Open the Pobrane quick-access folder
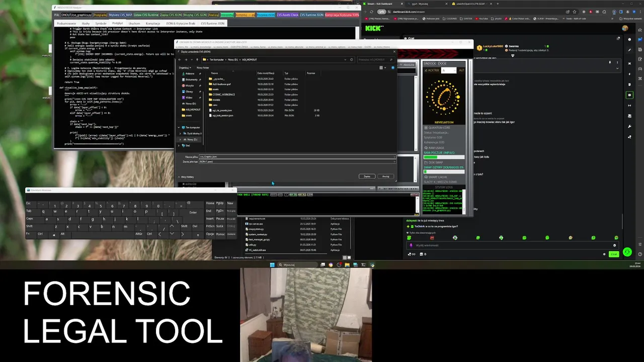This screenshot has width=644, height=362. tap(191, 74)
